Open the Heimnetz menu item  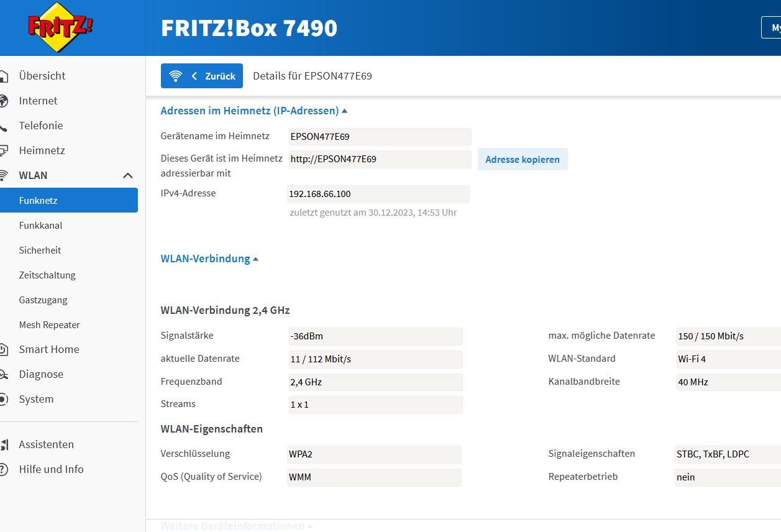(42, 150)
